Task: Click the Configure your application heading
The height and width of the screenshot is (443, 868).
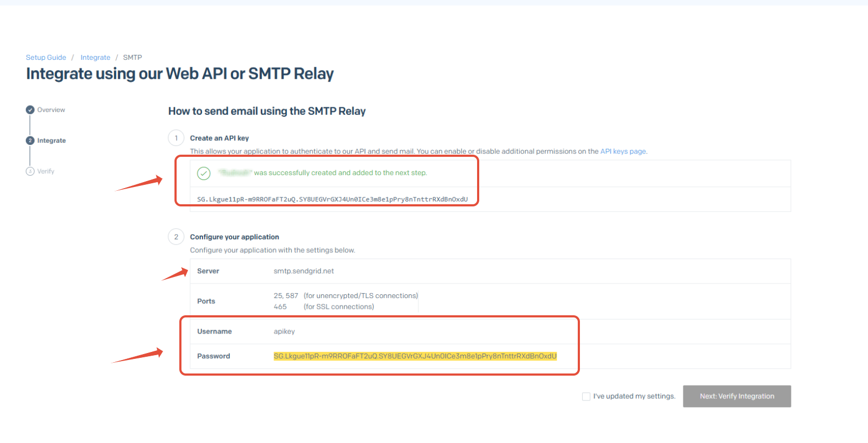Action: (x=234, y=237)
